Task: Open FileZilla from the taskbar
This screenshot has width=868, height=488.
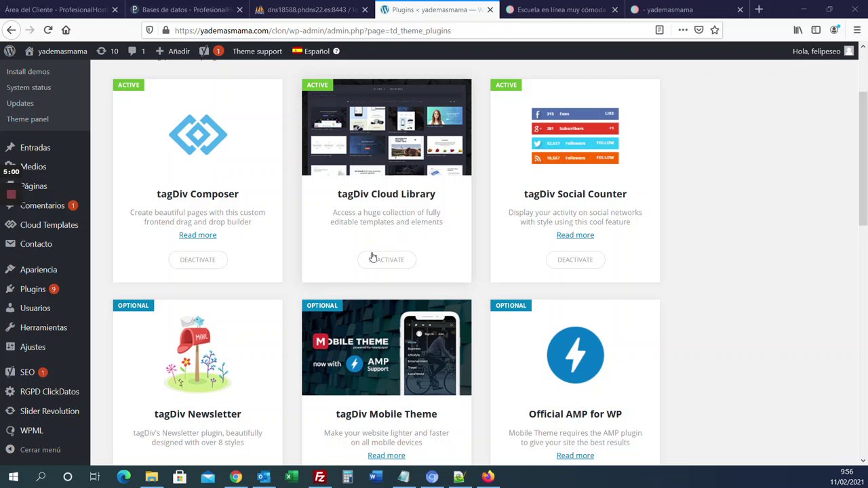Action: tap(319, 476)
